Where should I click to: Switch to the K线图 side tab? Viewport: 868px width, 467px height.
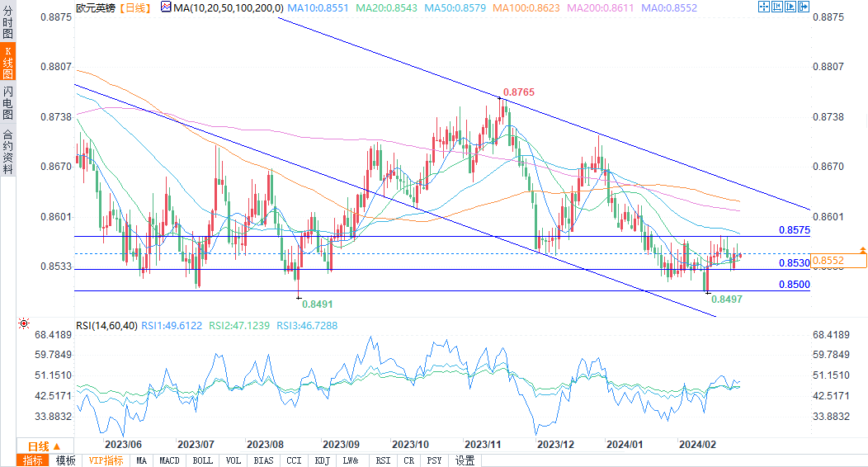[x=7, y=61]
